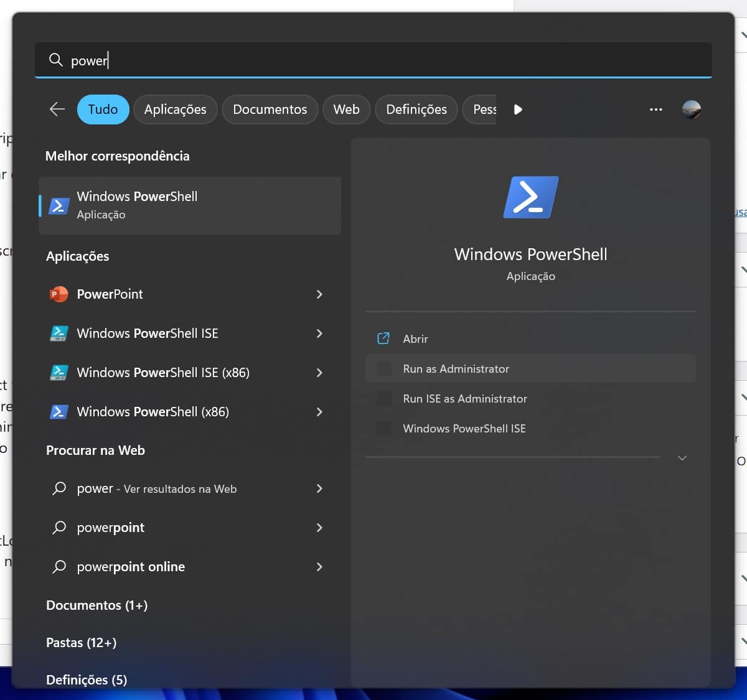
Task: Select 'Windows PowerShell' best match result
Action: [x=190, y=205]
